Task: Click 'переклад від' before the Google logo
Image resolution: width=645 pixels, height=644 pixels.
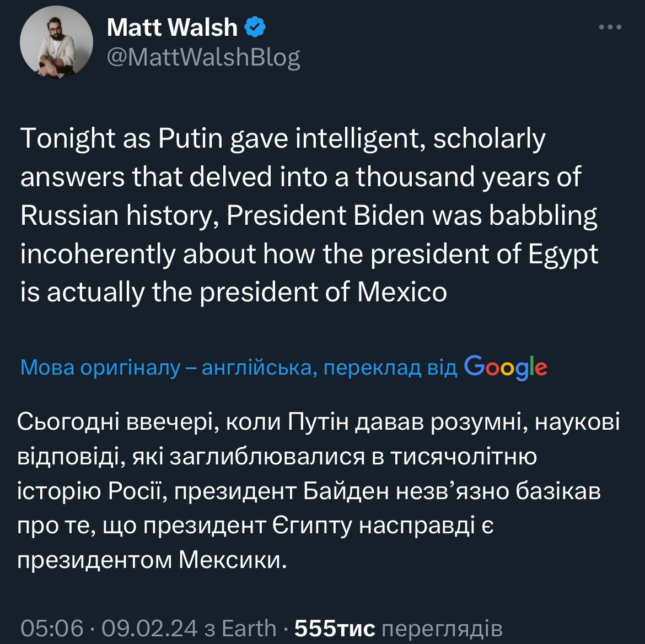Action: [x=390, y=368]
